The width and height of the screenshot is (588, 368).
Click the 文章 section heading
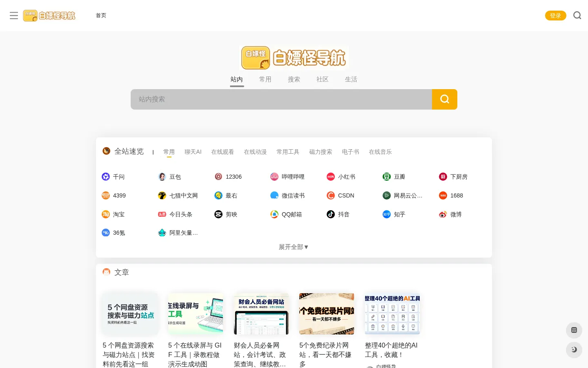(x=122, y=272)
